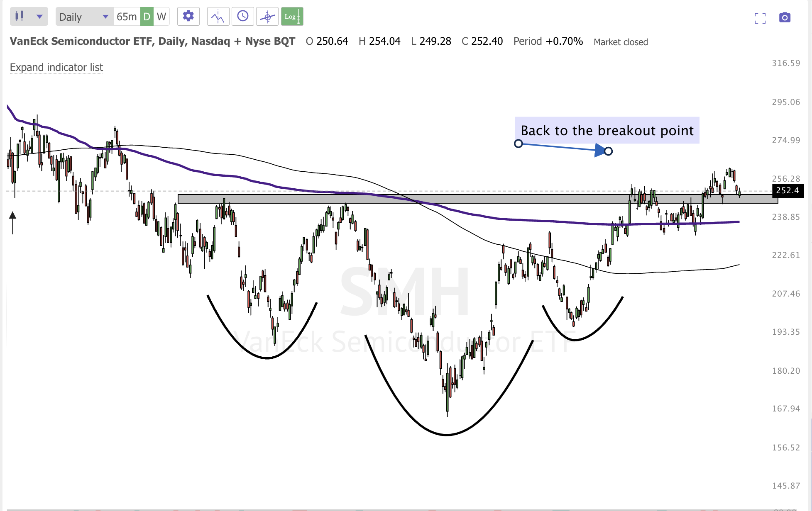Click the clock extended hours icon

pos(243,17)
